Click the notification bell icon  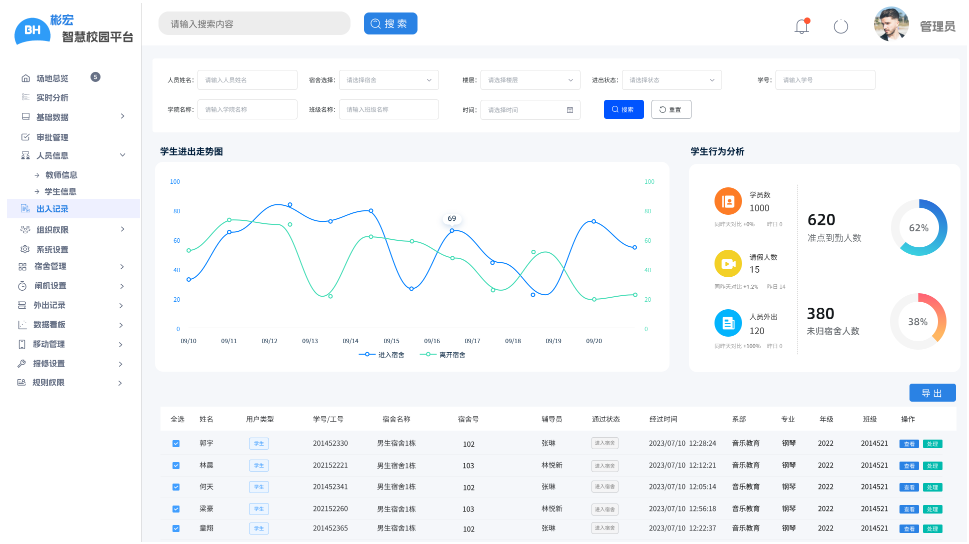(x=801, y=27)
